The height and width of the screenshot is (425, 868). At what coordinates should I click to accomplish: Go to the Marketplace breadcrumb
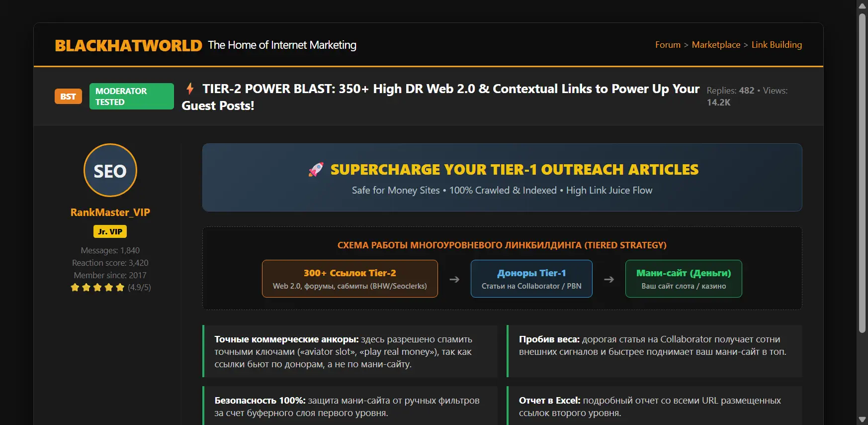point(716,45)
